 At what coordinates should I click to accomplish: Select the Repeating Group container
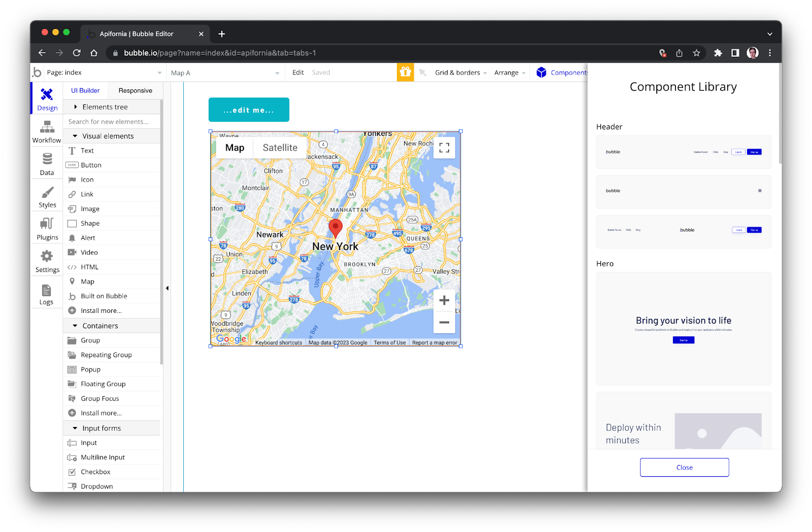pyautogui.click(x=112, y=355)
